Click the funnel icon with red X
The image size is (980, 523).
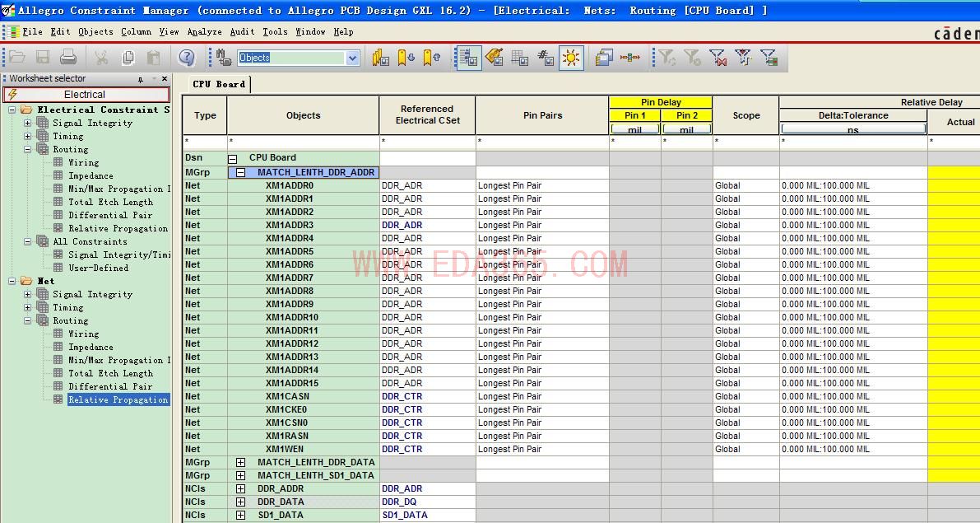point(718,58)
